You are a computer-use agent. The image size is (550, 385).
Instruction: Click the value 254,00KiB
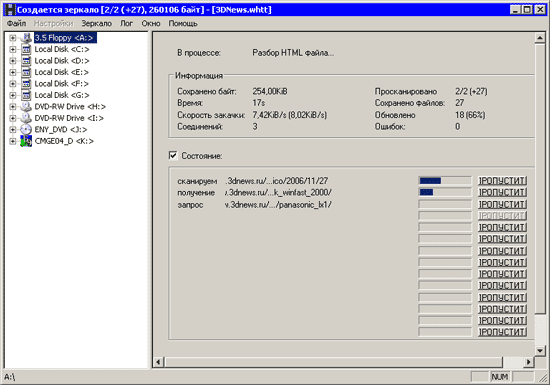click(x=270, y=92)
